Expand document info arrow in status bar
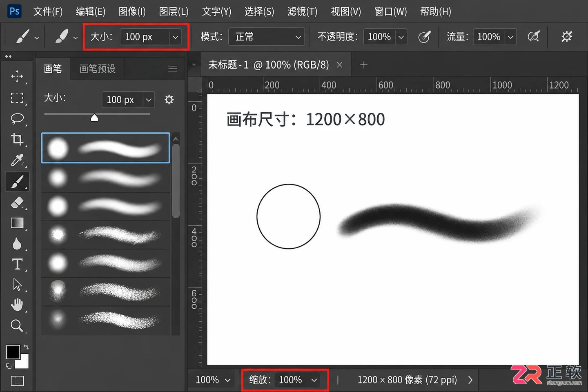The width and height of the screenshot is (588, 392). point(470,380)
